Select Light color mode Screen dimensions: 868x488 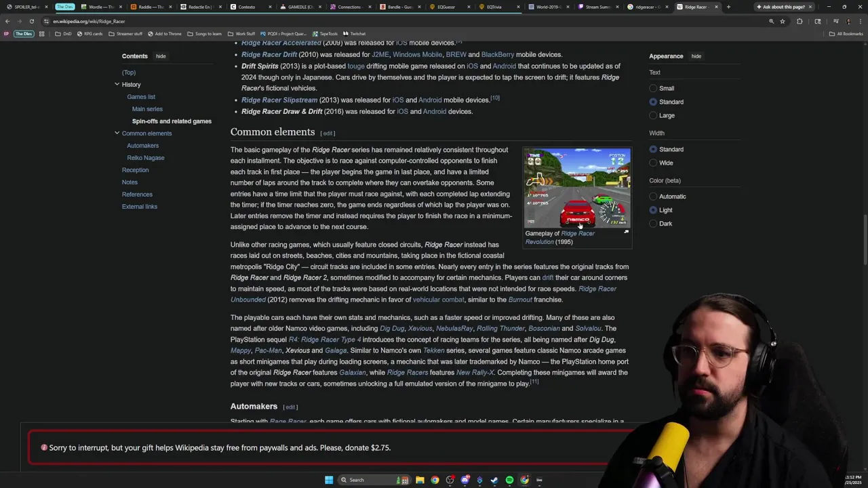click(653, 210)
